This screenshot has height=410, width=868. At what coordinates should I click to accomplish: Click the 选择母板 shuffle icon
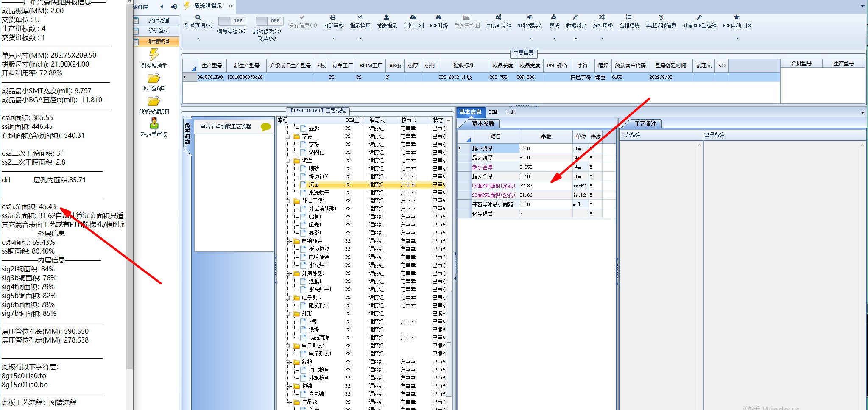[x=602, y=17]
